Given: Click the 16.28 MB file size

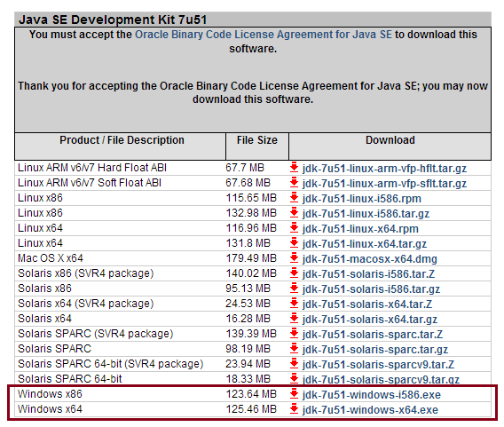Looking at the screenshot, I should 248,319.
